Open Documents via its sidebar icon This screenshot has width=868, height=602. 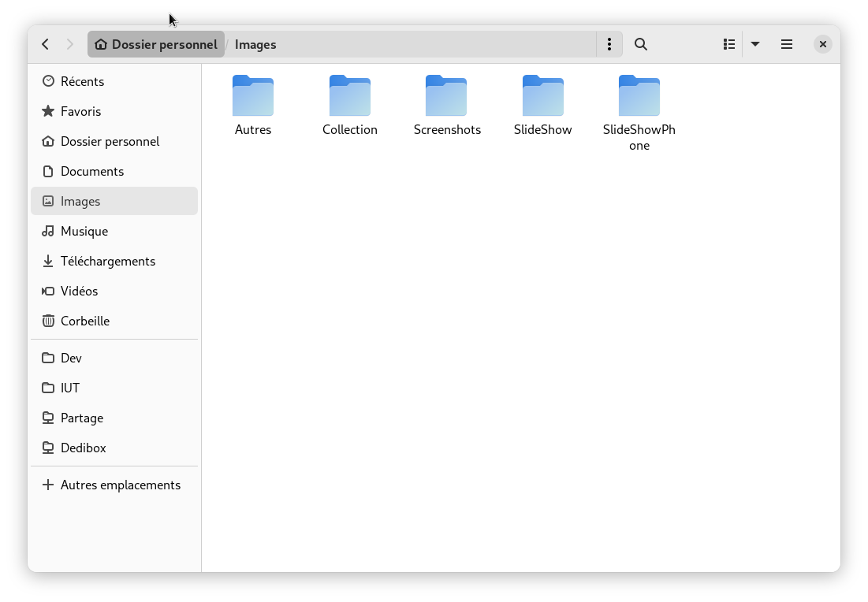48,171
